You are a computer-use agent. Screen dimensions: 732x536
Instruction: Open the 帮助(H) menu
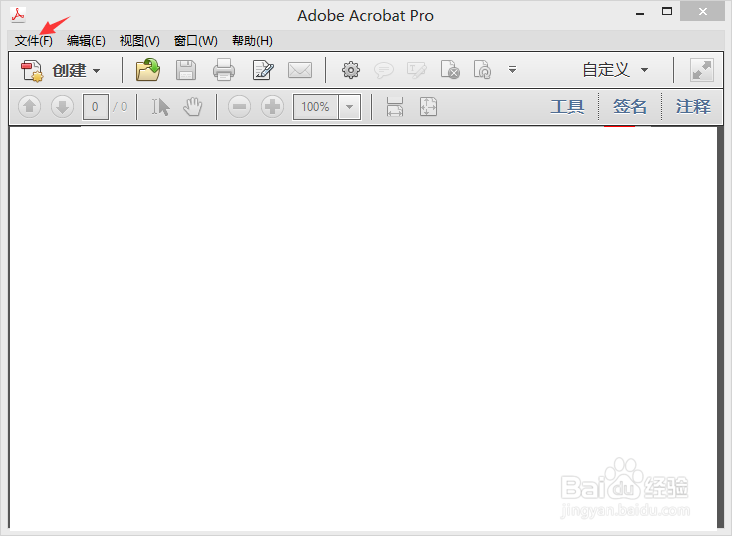[252, 41]
